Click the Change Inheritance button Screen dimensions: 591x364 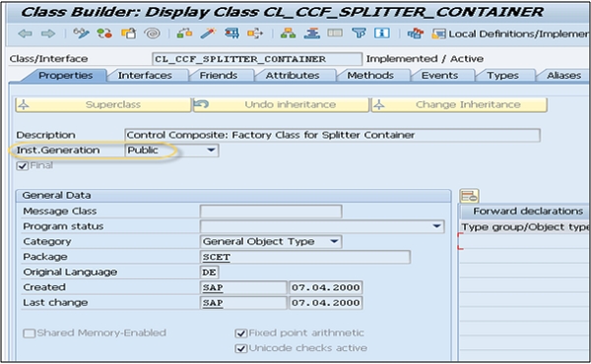tap(459, 104)
